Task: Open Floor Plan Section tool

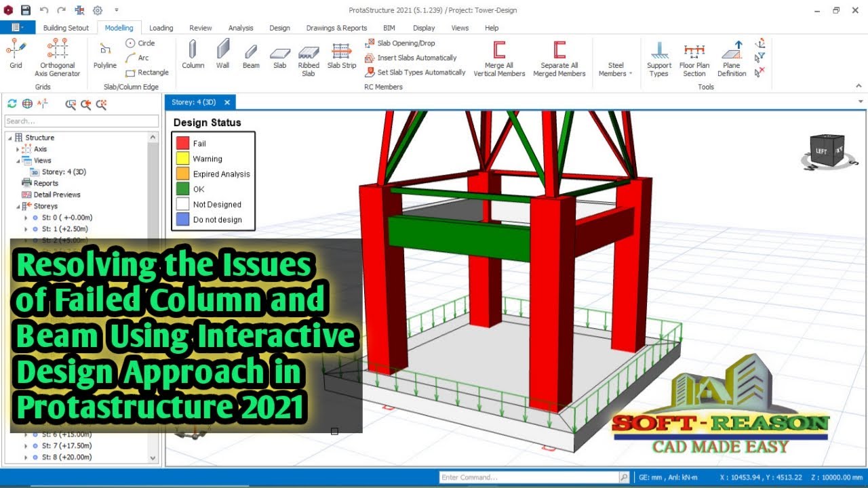Action: click(x=694, y=58)
